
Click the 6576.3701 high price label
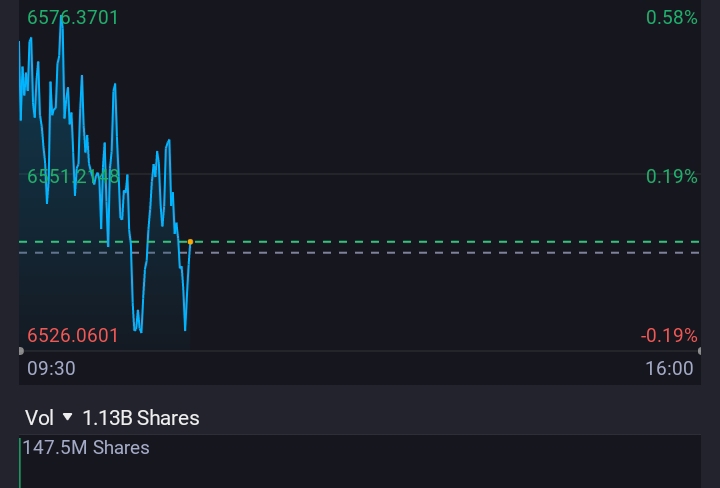pos(72,17)
